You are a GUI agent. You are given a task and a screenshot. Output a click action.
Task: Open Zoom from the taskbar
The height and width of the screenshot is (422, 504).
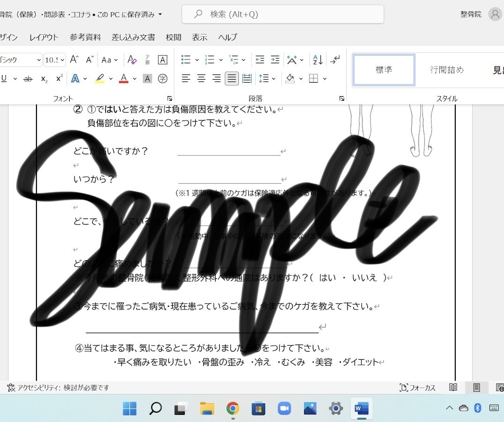click(284, 408)
